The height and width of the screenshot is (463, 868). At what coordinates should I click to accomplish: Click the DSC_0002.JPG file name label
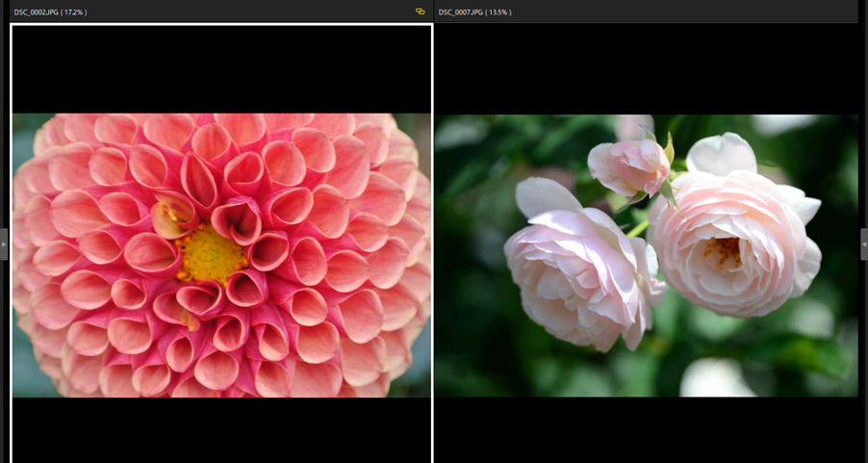coord(36,12)
